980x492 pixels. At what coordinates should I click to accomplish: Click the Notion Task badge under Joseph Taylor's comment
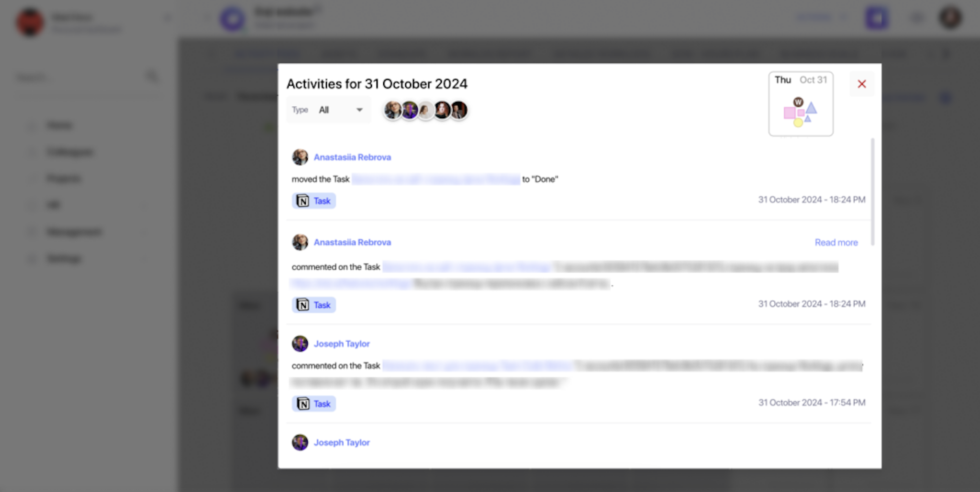(314, 404)
